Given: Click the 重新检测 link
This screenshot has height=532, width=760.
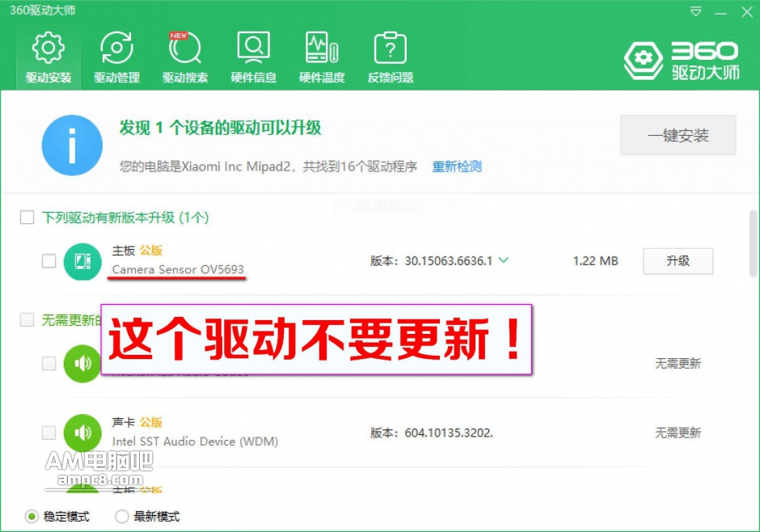Looking at the screenshot, I should coord(457,167).
